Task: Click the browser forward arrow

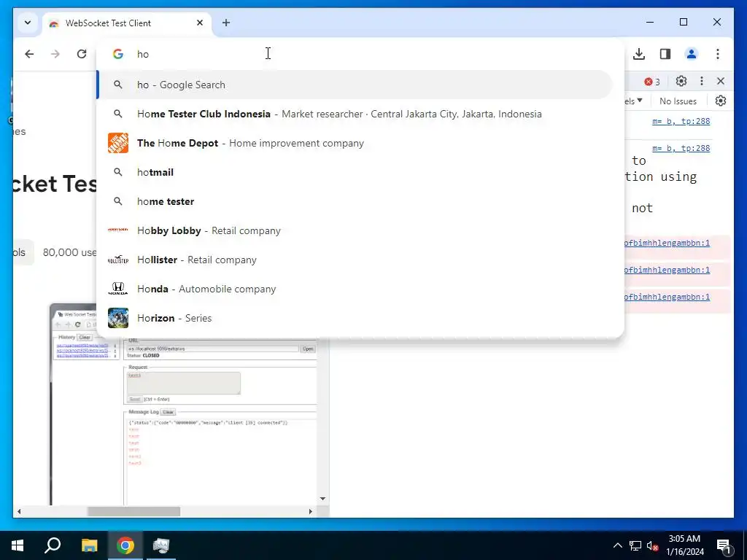Action: click(55, 54)
